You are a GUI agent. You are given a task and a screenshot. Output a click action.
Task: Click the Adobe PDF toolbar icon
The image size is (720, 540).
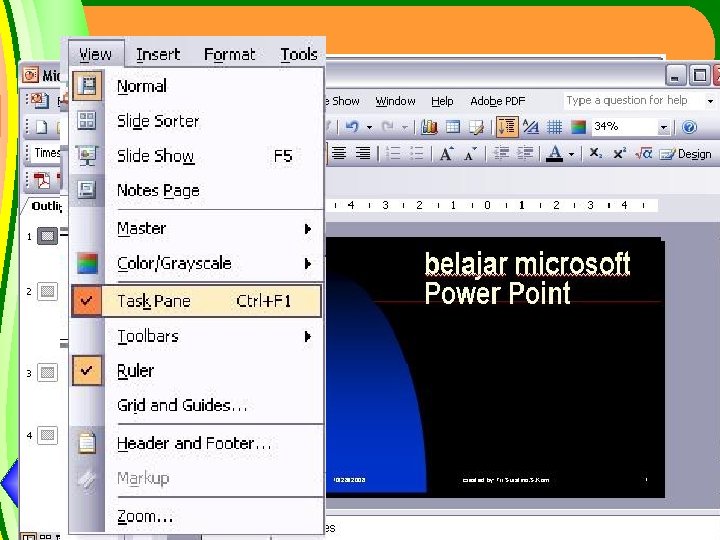(42, 180)
